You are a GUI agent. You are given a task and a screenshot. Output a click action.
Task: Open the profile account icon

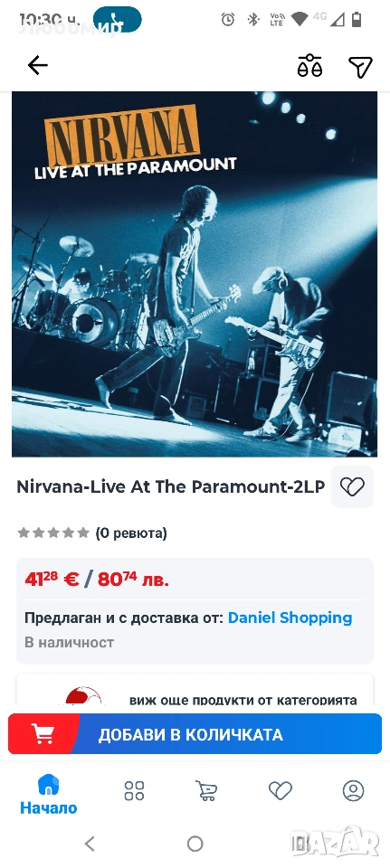tap(354, 790)
